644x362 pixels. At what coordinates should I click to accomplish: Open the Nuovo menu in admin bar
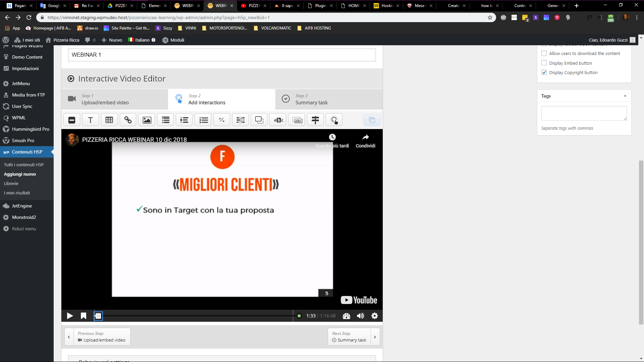point(112,40)
